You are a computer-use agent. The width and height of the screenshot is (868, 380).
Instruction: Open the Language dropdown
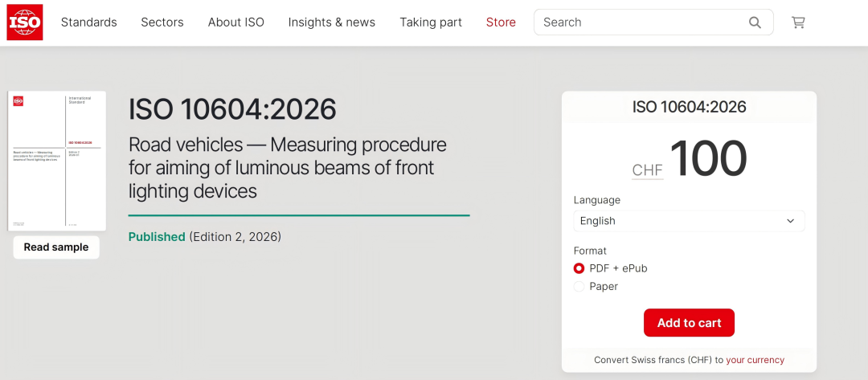(x=689, y=221)
